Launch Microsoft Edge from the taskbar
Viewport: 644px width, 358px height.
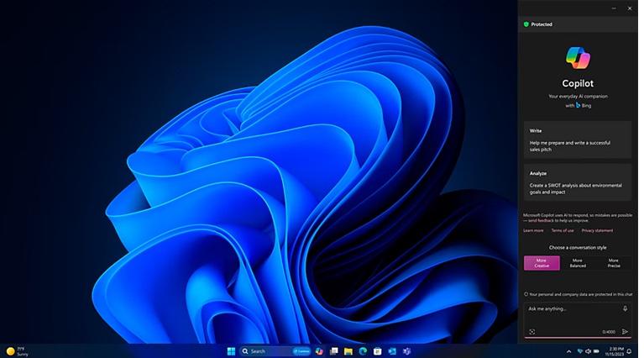pos(363,351)
